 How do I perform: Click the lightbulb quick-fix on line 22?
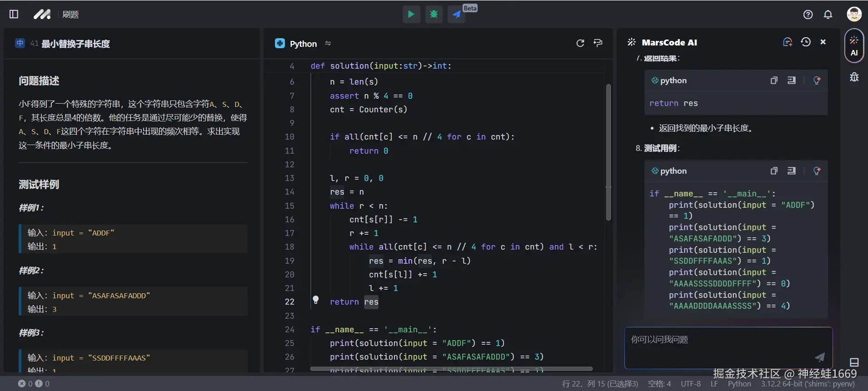pyautogui.click(x=316, y=300)
